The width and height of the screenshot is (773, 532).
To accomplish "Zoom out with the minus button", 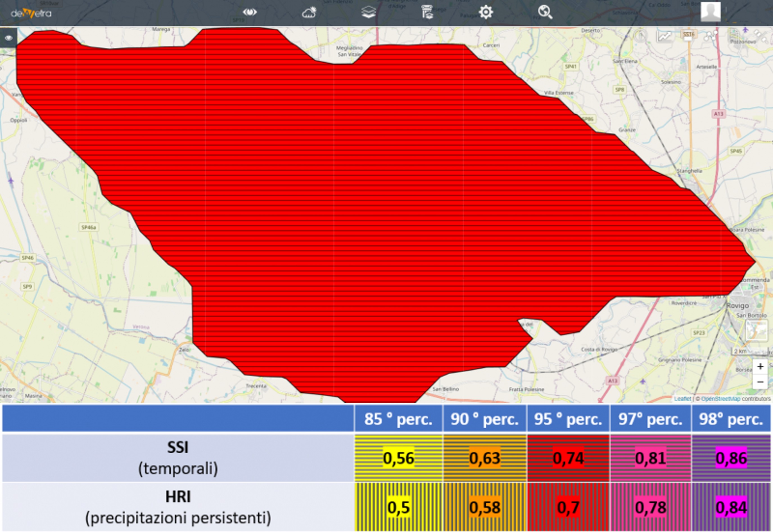I will [x=760, y=382].
